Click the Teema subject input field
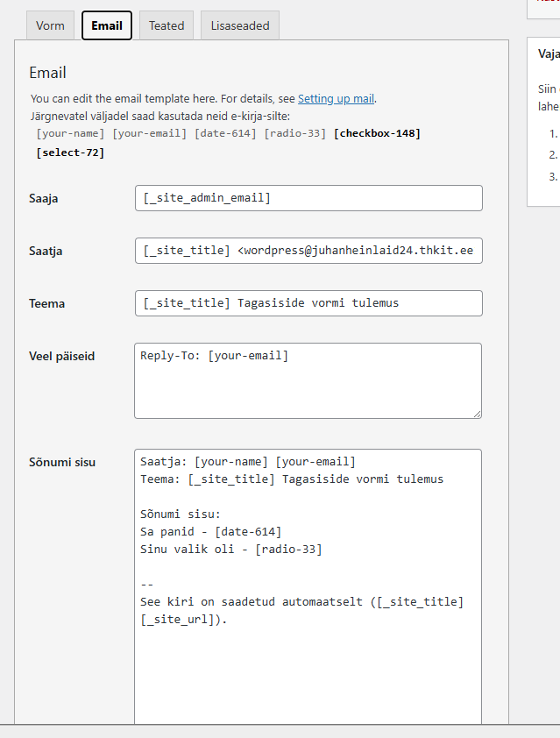The height and width of the screenshot is (738, 560). pyautogui.click(x=308, y=303)
